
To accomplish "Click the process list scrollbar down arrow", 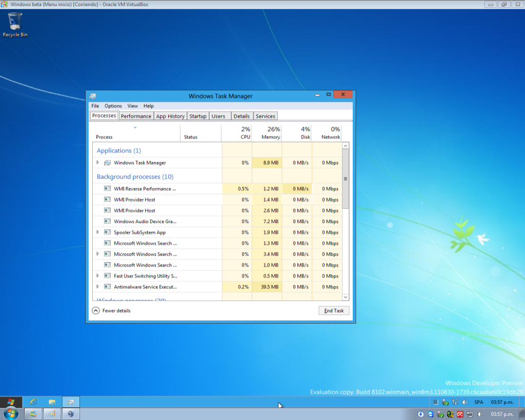I will pyautogui.click(x=346, y=297).
